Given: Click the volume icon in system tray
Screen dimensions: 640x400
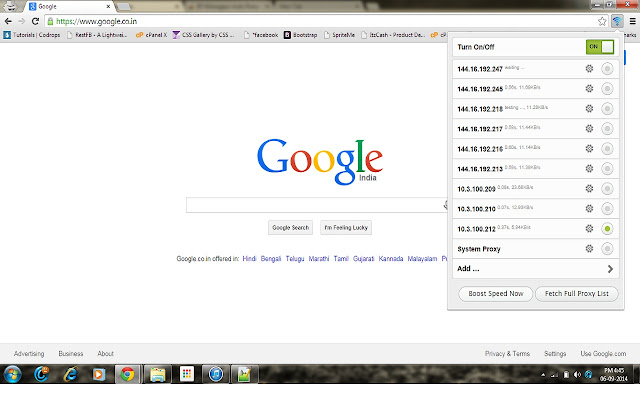Looking at the screenshot, I should tap(577, 375).
